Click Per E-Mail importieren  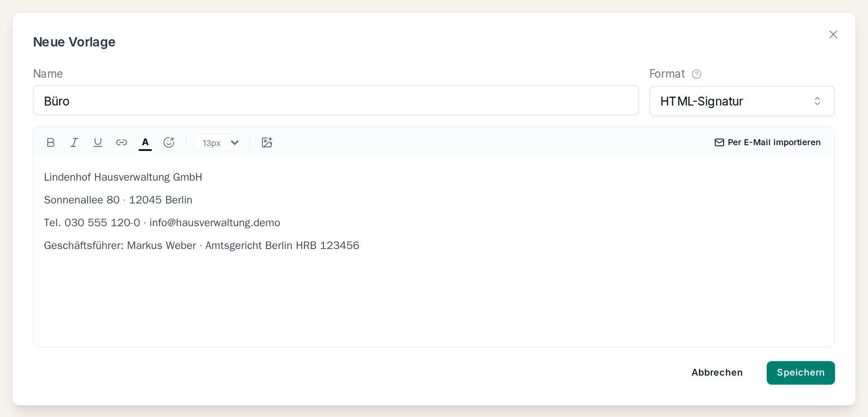[x=768, y=143]
